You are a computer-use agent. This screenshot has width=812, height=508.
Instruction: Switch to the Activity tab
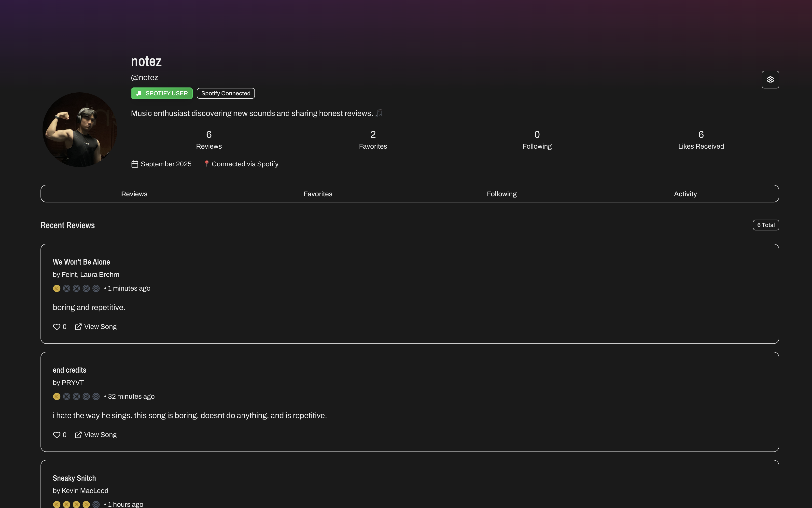685,194
